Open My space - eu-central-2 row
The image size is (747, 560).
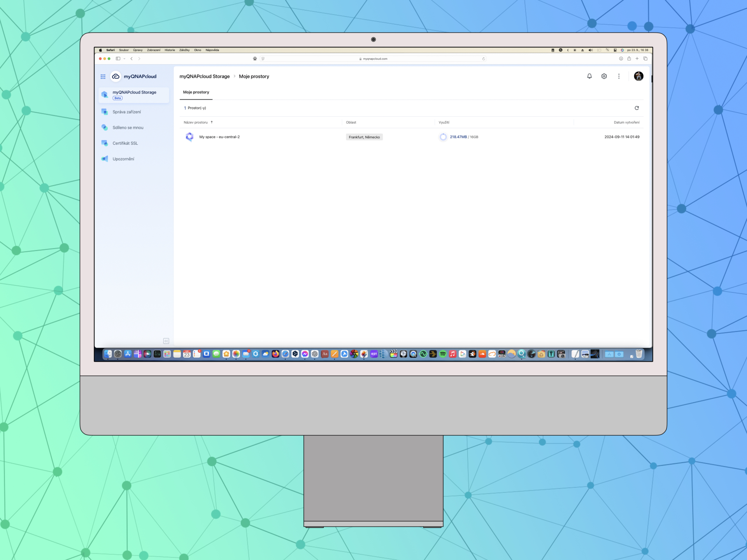click(x=219, y=137)
